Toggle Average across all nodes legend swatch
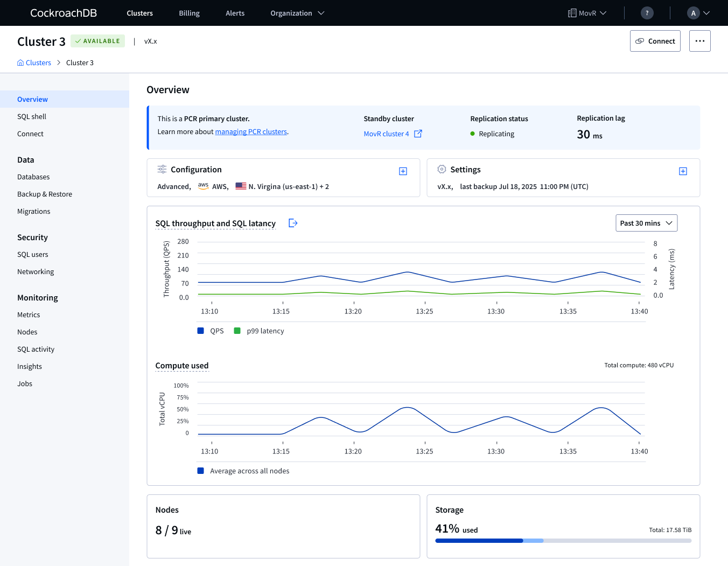 200,471
